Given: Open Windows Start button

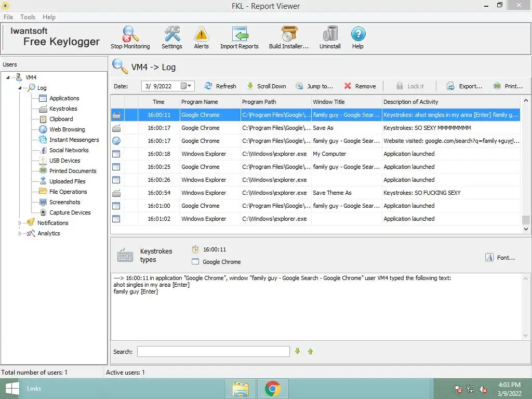Looking at the screenshot, I should point(12,389).
